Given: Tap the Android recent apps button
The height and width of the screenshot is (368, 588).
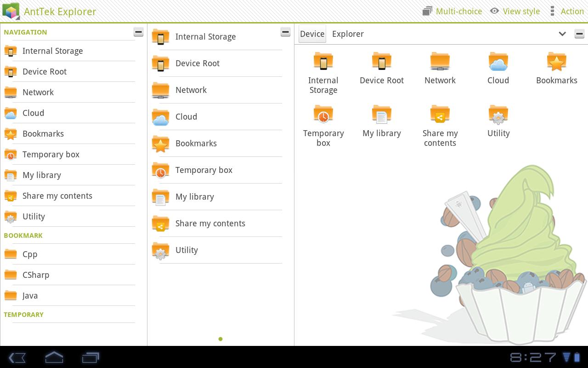Looking at the screenshot, I should [90, 357].
